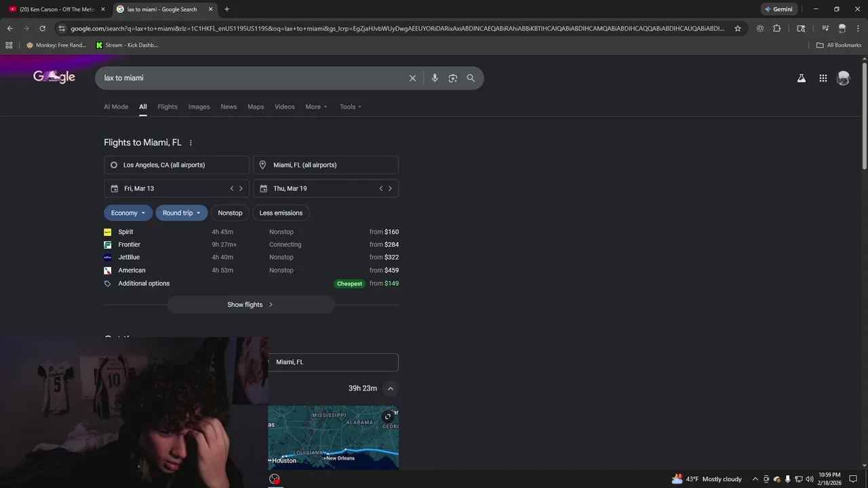Bookmark this page with the star icon
Image resolution: width=868 pixels, height=488 pixels.
738,28
